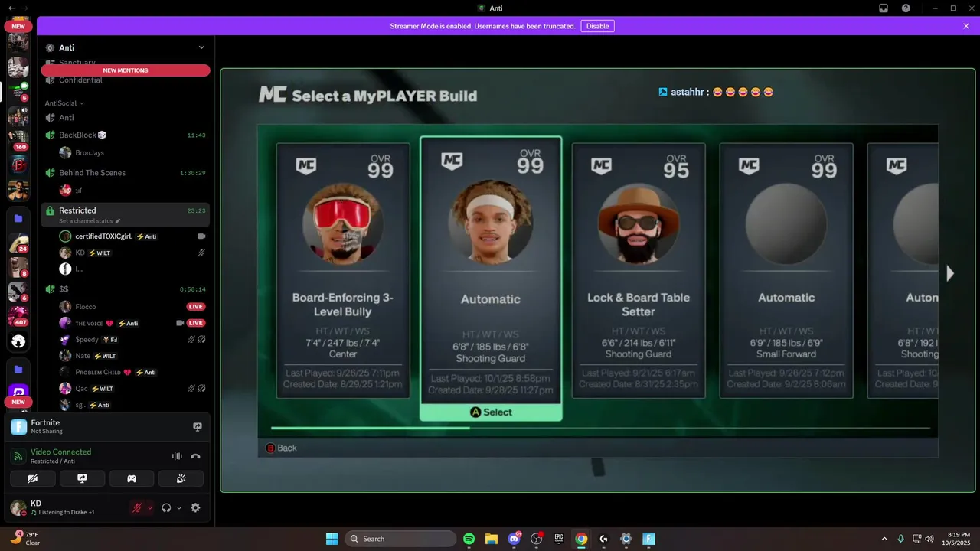Collapse the AntiSocial channel category
The image size is (980, 551).
[64, 103]
